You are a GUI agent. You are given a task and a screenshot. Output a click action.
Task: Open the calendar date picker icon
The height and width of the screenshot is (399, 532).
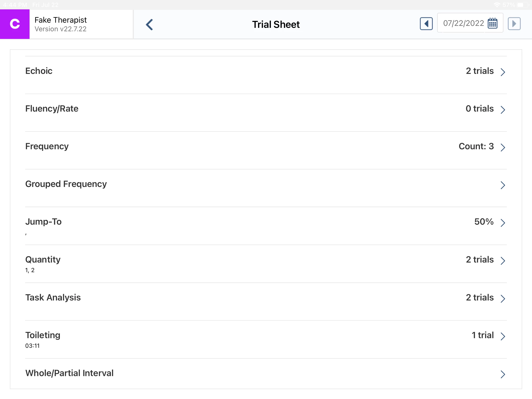(x=493, y=23)
